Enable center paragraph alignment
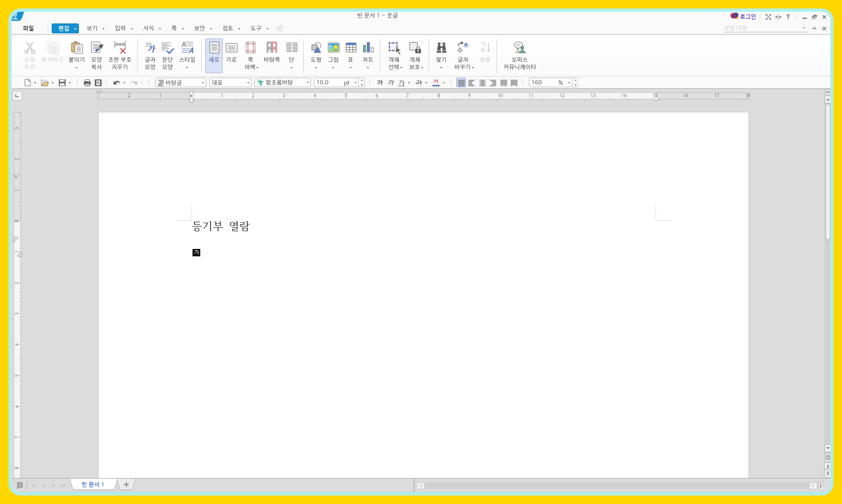This screenshot has width=842, height=504. (x=482, y=82)
